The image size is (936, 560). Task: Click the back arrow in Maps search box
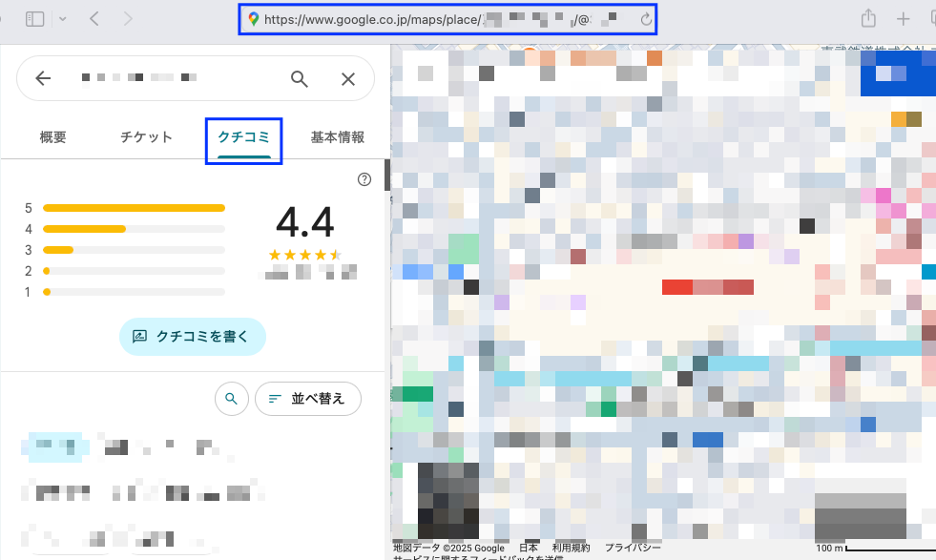click(x=42, y=78)
